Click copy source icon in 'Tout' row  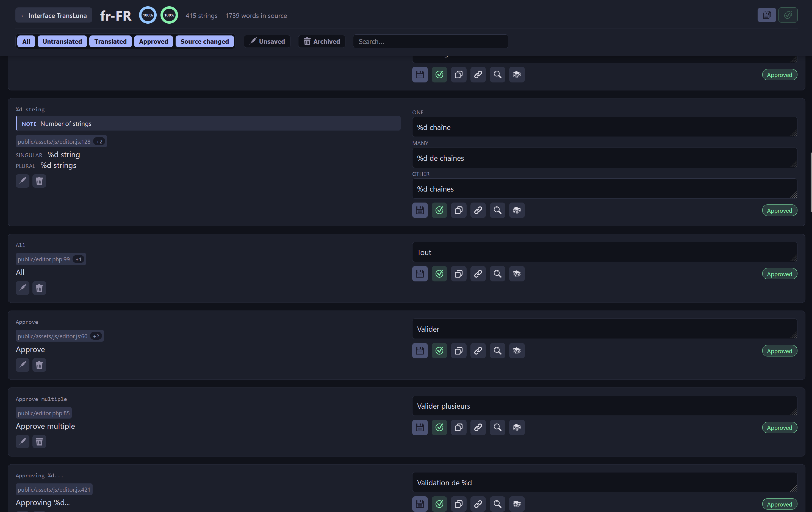[x=459, y=274]
